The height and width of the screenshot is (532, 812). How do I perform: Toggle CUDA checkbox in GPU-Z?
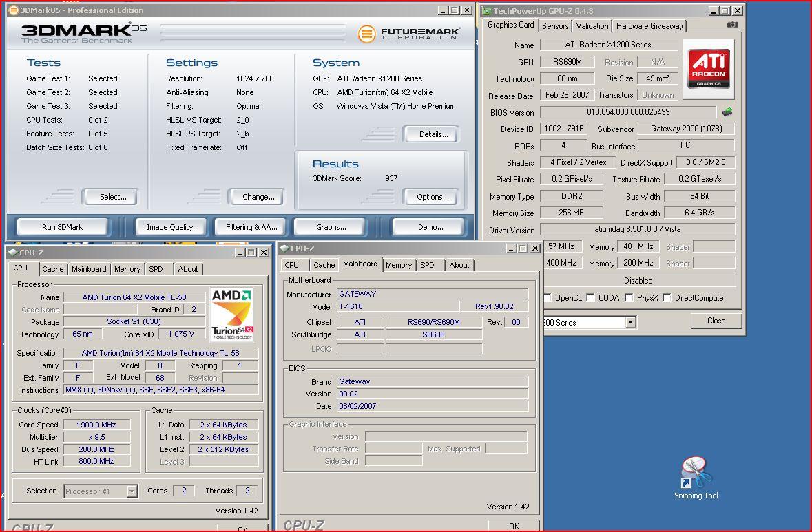(x=591, y=297)
